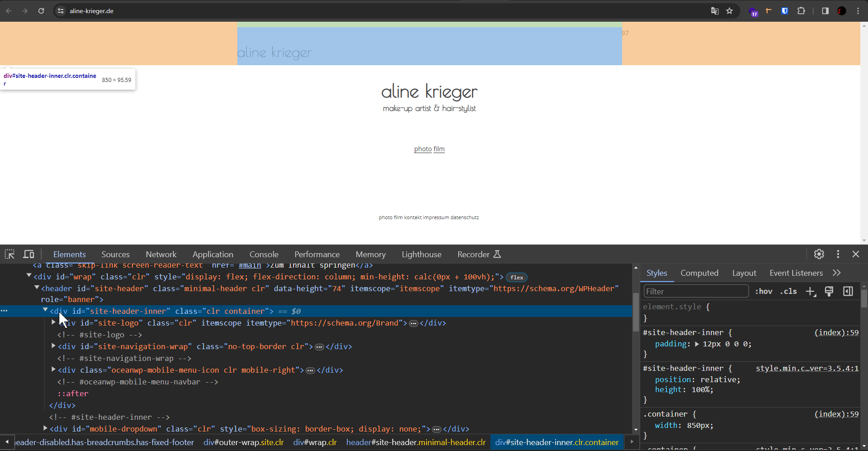Expand the padding shorthand property triangle
The width and height of the screenshot is (868, 451).
[x=697, y=344]
